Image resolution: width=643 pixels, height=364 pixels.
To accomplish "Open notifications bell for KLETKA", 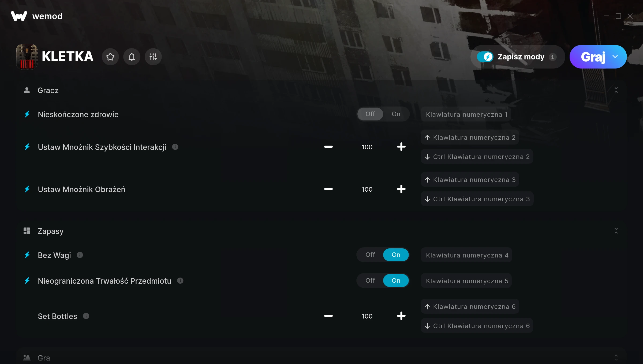I will click(x=132, y=57).
